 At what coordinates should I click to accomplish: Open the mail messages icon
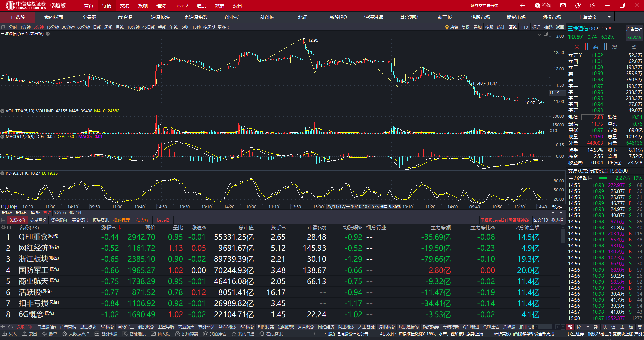coord(563,5)
